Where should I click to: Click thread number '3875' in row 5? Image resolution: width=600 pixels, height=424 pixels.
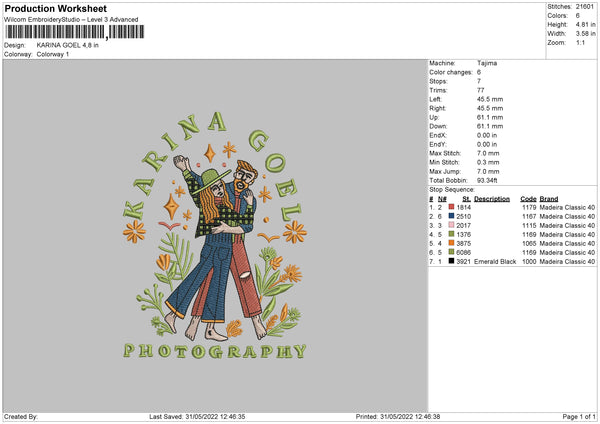click(463, 243)
